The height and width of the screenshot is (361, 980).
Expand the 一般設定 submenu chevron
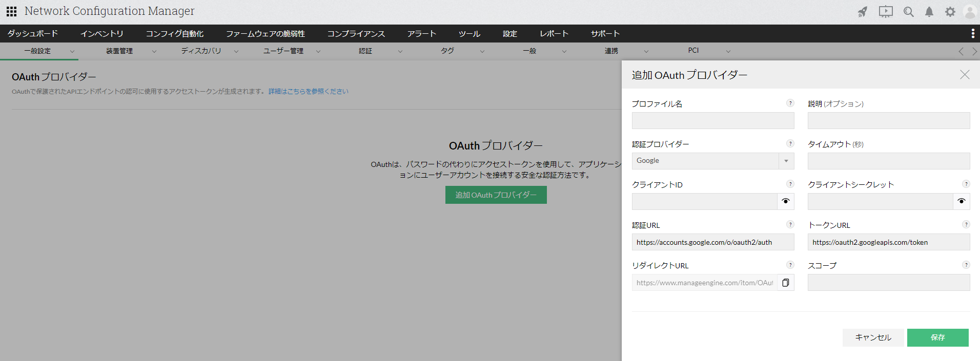(x=72, y=51)
